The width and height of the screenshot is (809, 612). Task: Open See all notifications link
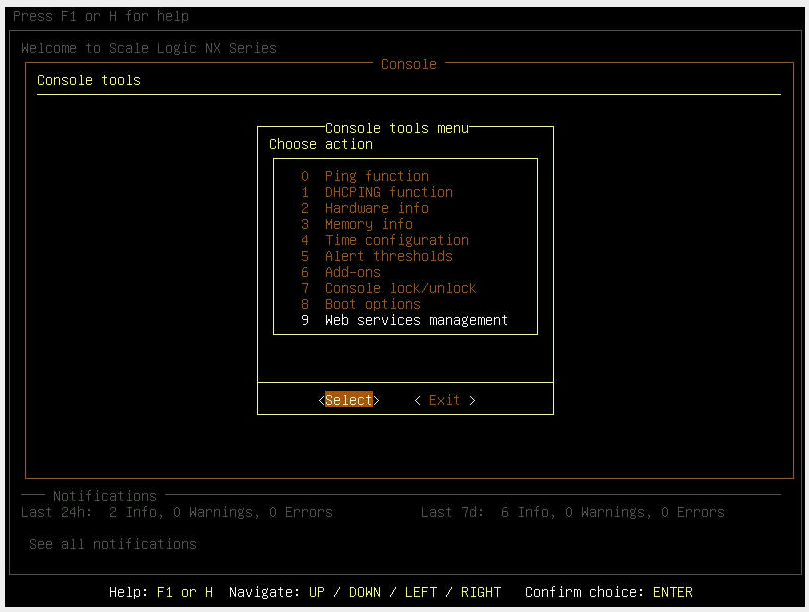pos(113,544)
